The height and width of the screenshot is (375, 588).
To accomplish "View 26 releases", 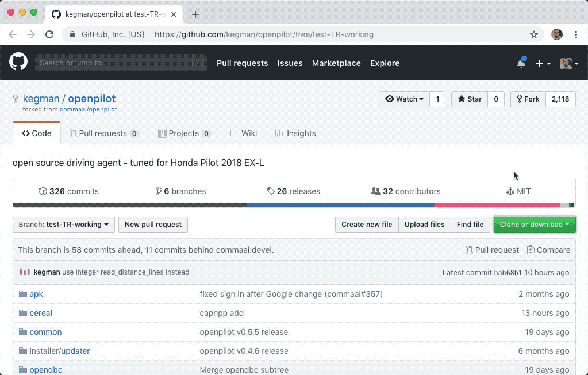I will click(x=294, y=191).
